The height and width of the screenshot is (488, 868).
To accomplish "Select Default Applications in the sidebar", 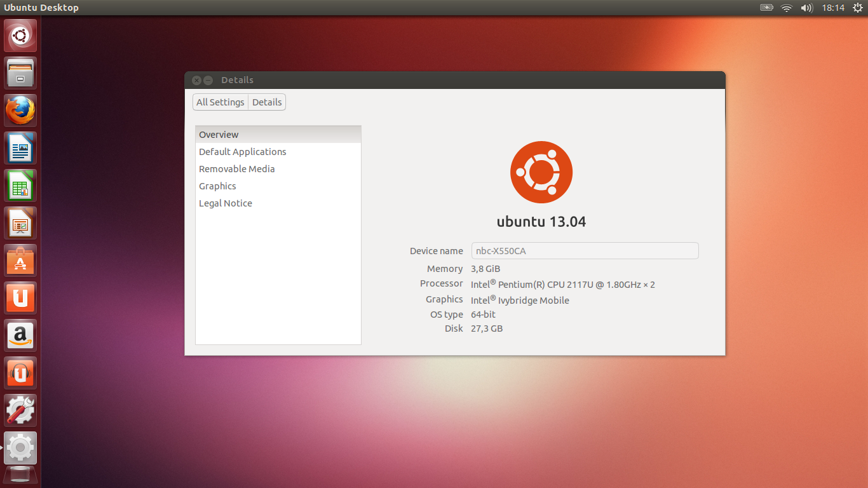I will click(278, 152).
